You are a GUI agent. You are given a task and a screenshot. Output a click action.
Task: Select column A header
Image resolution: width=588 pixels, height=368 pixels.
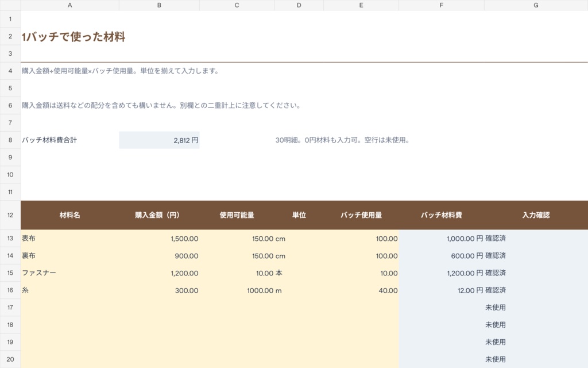[x=69, y=5]
